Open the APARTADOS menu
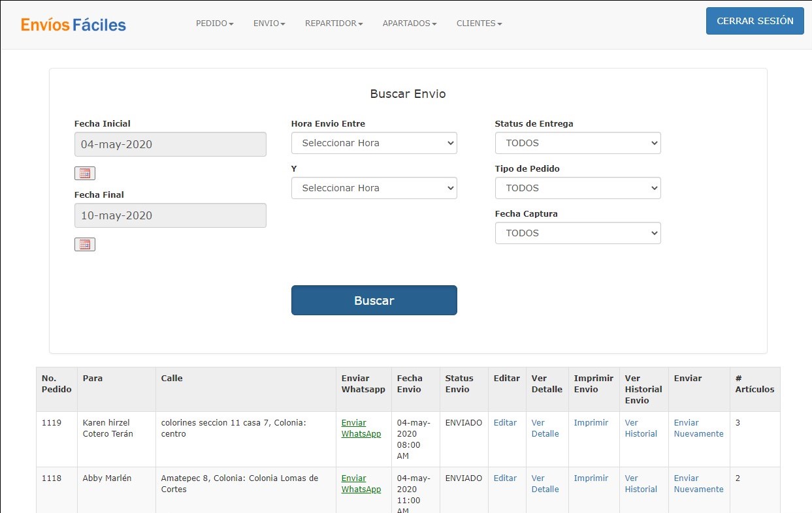The width and height of the screenshot is (812, 513). [x=410, y=23]
